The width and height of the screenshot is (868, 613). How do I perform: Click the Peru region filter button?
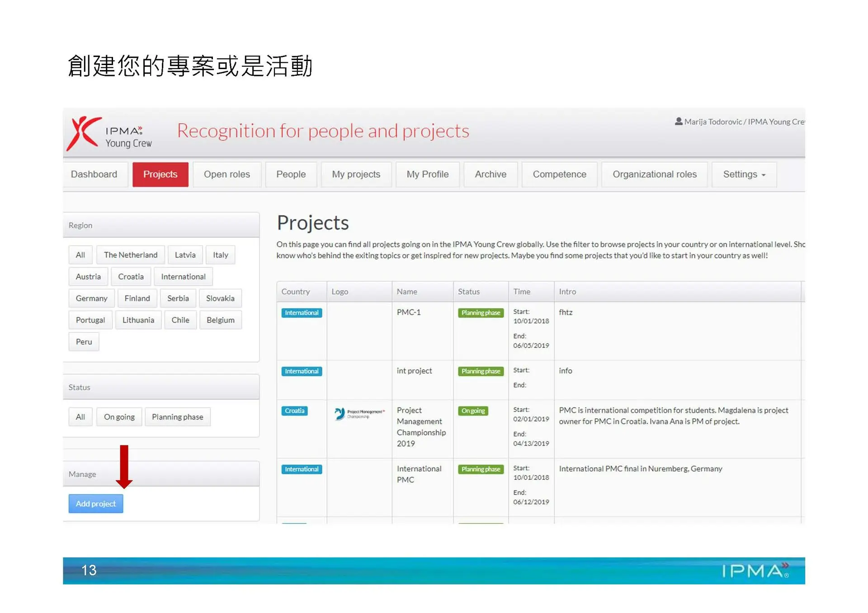(x=84, y=342)
